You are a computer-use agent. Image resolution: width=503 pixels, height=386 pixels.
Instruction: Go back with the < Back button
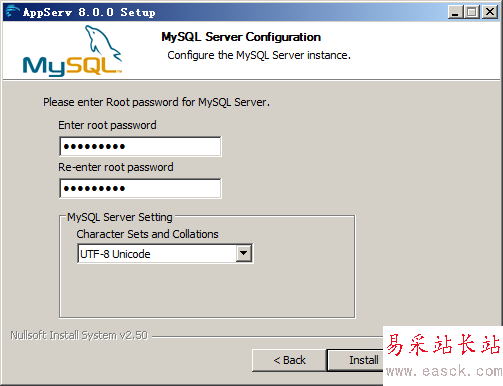pos(289,360)
